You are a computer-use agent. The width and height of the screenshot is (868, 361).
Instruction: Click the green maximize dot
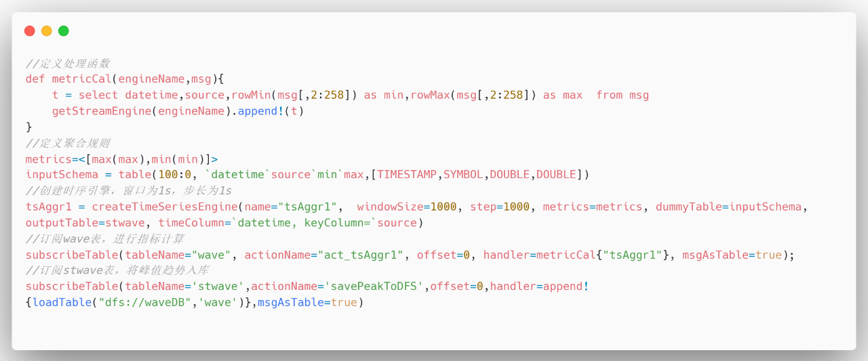pyautogui.click(x=64, y=30)
